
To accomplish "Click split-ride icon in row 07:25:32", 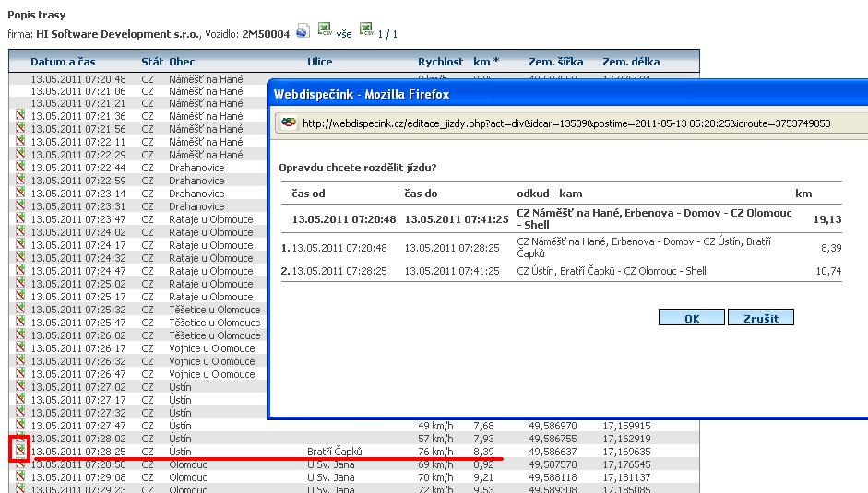I will [20, 308].
